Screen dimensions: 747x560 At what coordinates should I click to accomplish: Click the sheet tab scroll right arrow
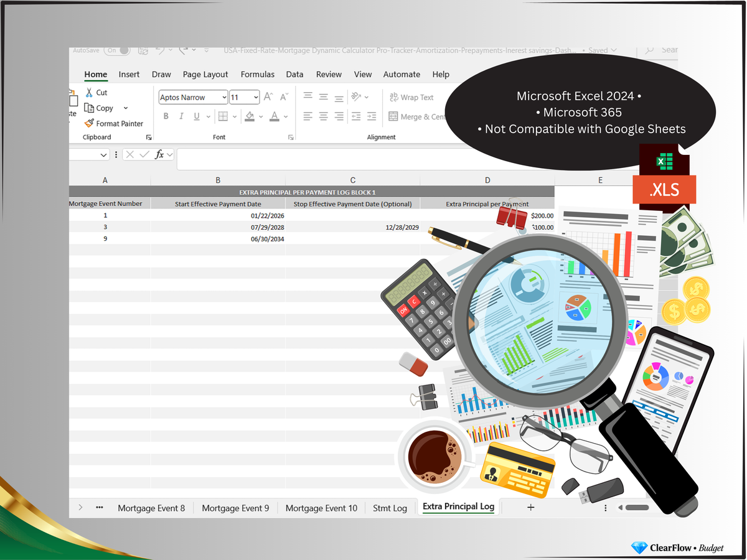tap(80, 508)
